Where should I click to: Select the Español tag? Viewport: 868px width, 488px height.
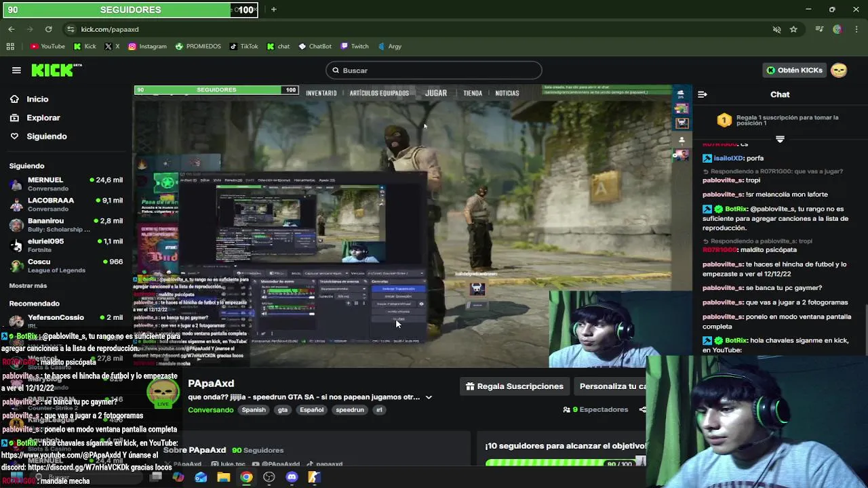[312, 410]
